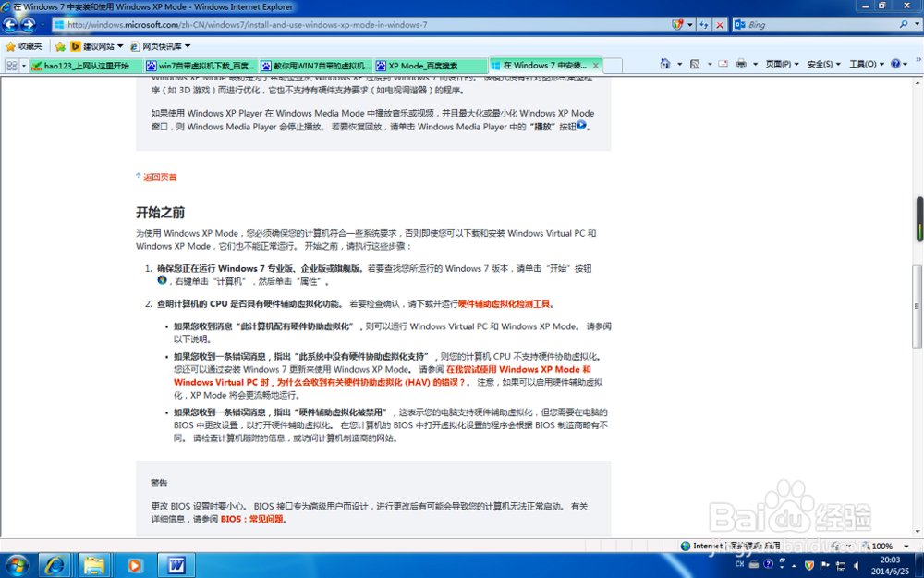Close the 在 Windows 7 中安装 tab
924x578 pixels.
(595, 66)
